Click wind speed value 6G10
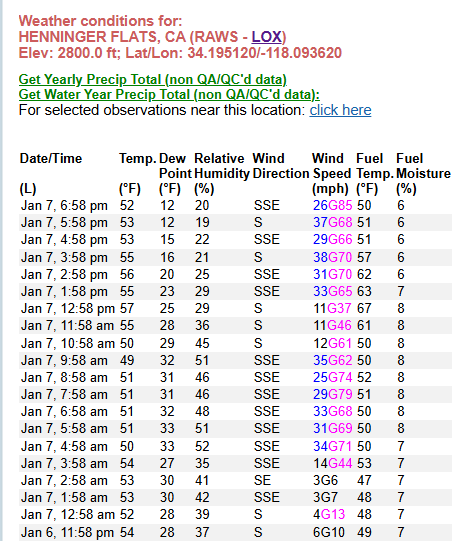 click(x=329, y=532)
